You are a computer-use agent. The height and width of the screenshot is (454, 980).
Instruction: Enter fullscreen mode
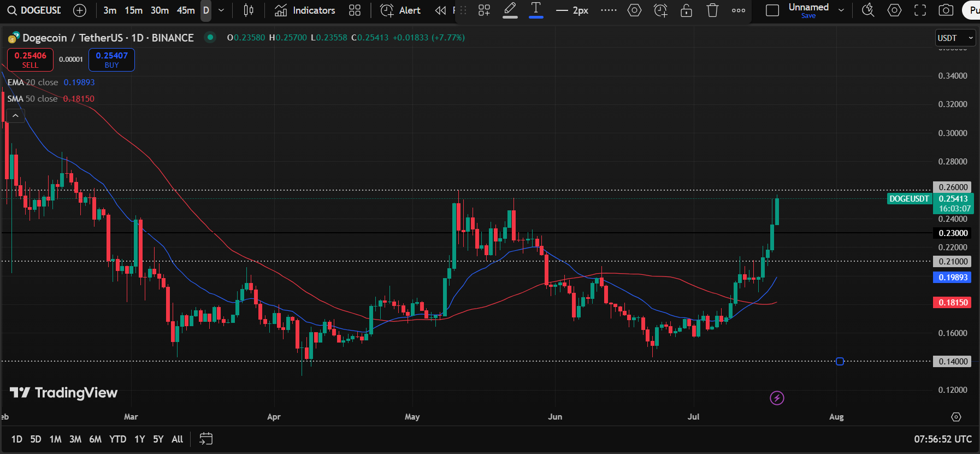(x=920, y=10)
